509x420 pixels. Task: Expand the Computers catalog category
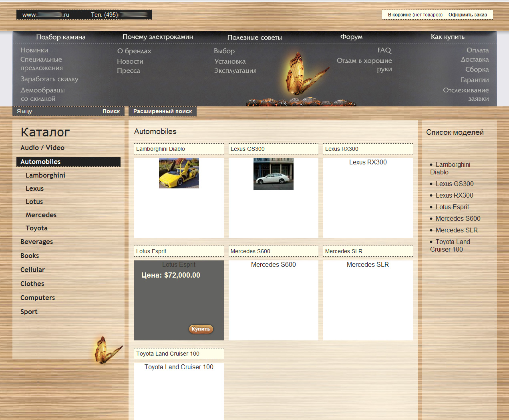point(38,298)
